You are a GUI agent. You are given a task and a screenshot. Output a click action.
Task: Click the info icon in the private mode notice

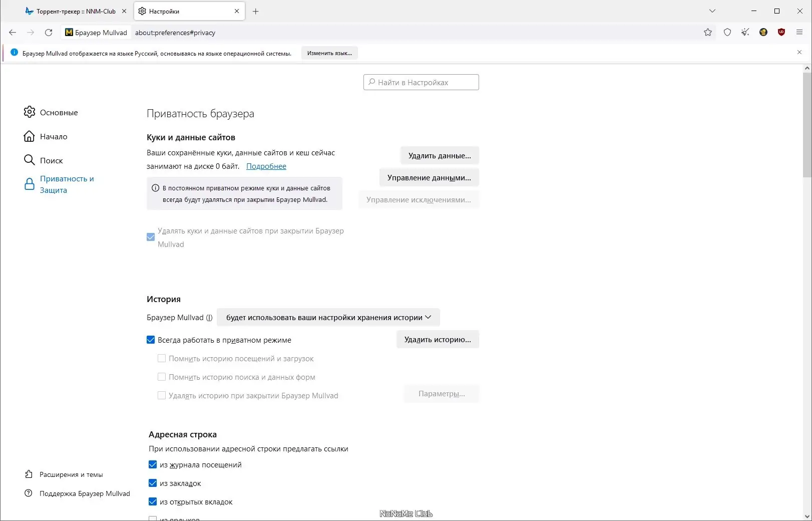pyautogui.click(x=155, y=188)
